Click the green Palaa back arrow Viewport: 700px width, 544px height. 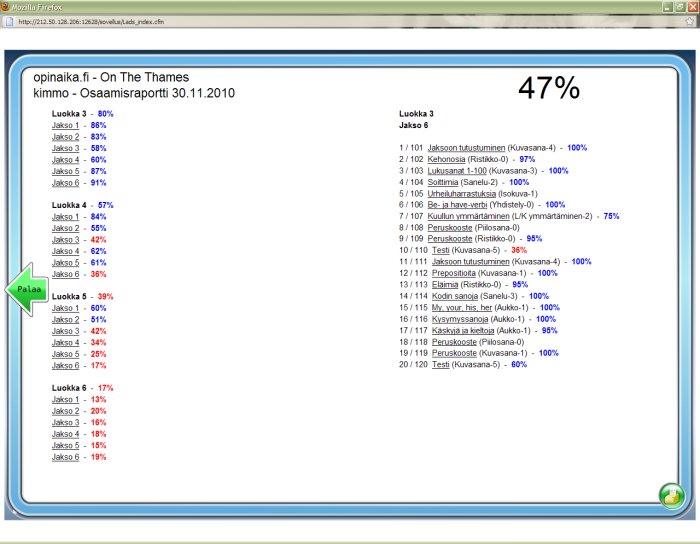click(27, 289)
